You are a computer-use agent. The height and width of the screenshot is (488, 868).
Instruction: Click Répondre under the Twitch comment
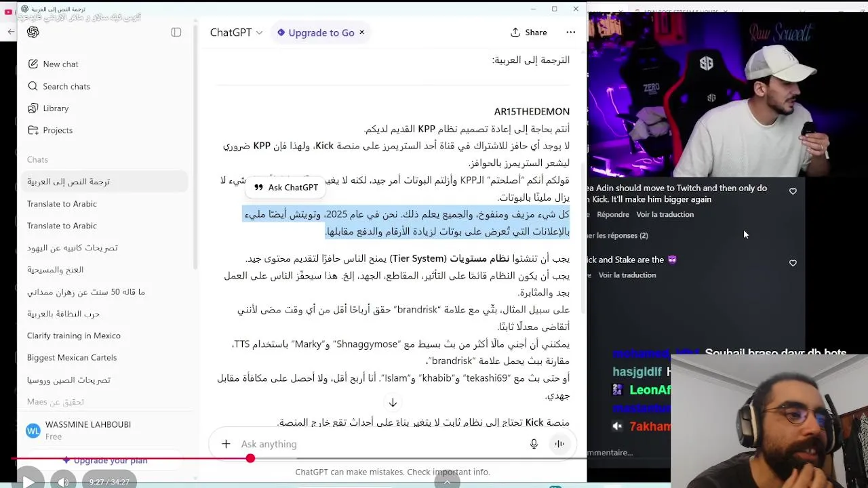tap(613, 214)
